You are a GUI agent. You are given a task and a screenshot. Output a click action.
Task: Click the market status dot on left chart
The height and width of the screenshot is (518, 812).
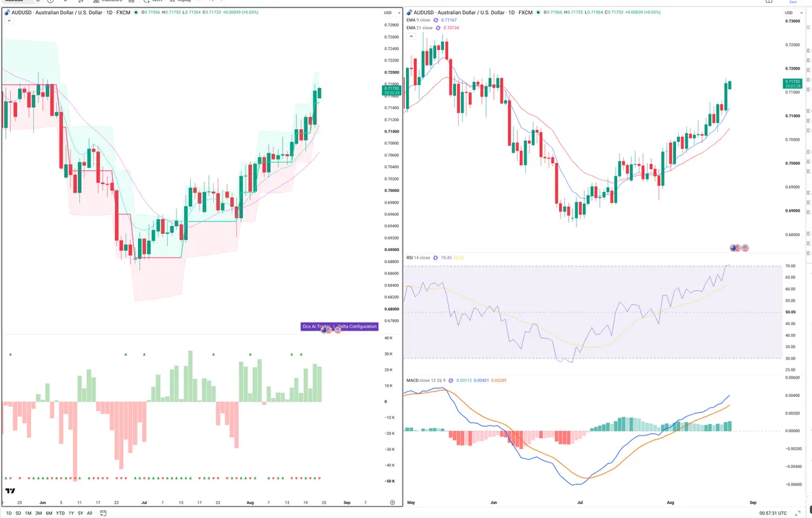click(135, 12)
